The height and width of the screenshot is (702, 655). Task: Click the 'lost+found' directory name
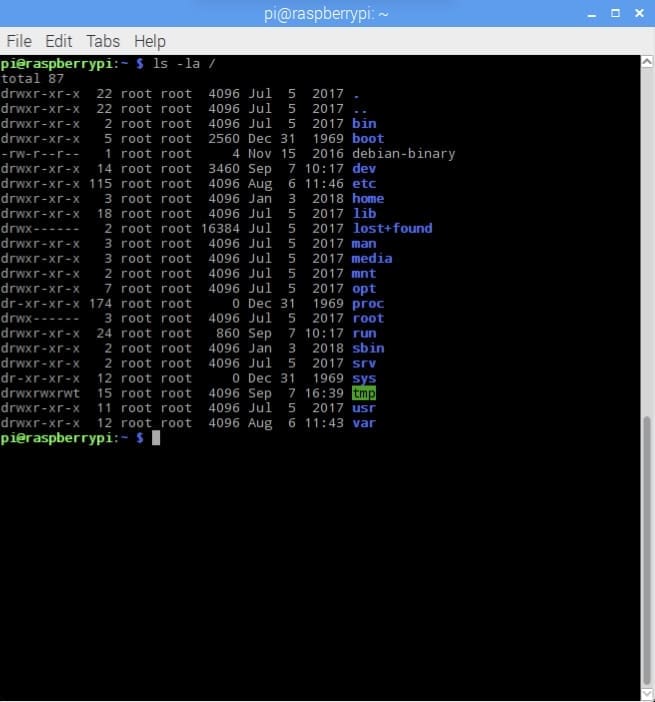tap(392, 228)
